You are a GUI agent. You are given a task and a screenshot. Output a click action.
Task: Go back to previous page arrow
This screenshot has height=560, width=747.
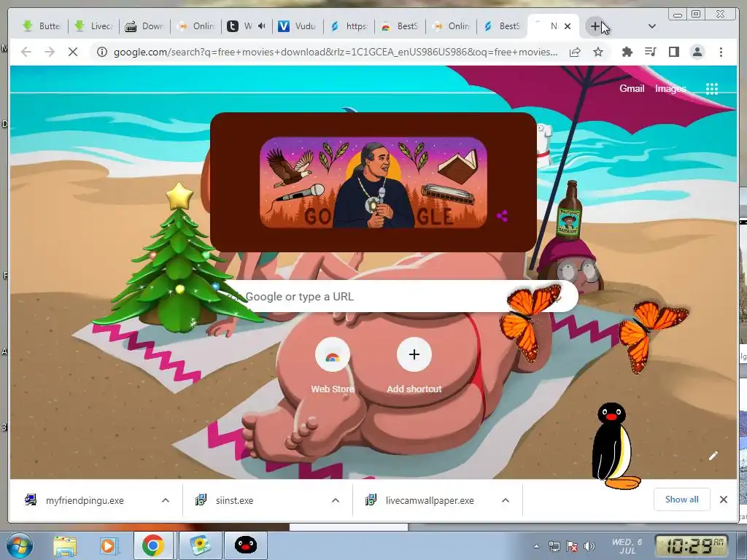pyautogui.click(x=26, y=52)
